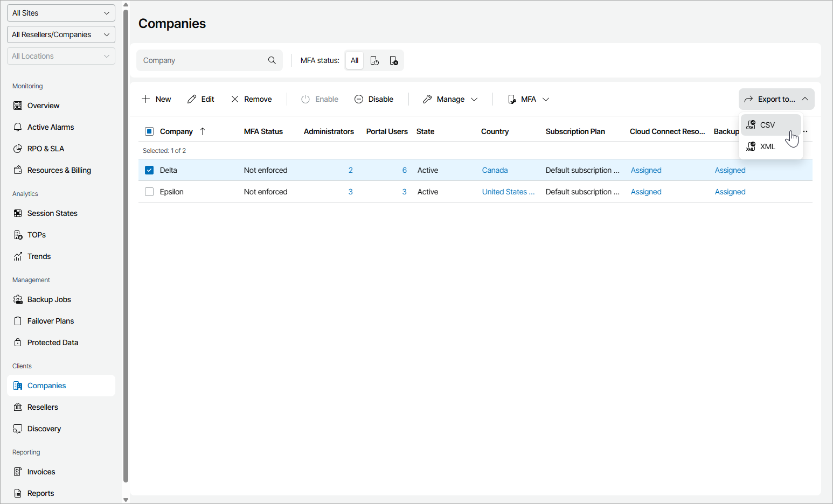Viewport: 833px width, 504px height.
Task: Open Trends chart icon in sidebar
Action: 18,256
